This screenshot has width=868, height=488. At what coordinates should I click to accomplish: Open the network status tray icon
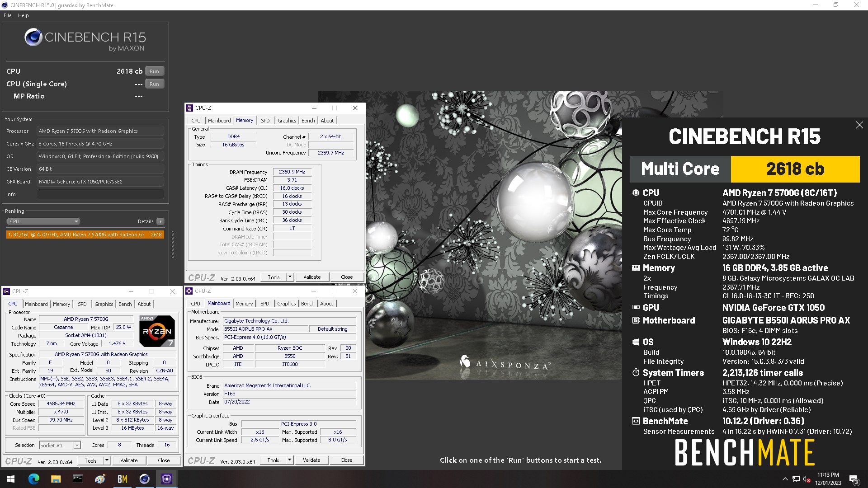point(796,479)
